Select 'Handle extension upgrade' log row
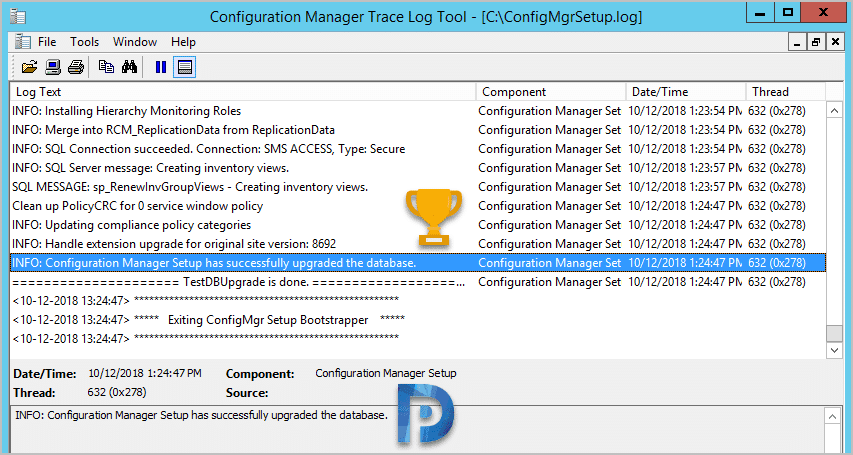The image size is (853, 455). pos(418,244)
